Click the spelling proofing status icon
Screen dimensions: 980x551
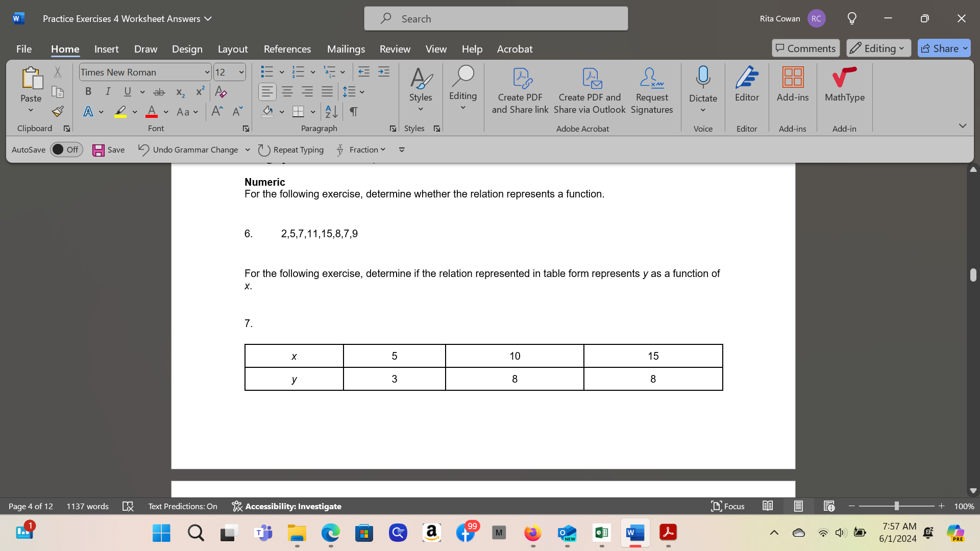click(128, 506)
